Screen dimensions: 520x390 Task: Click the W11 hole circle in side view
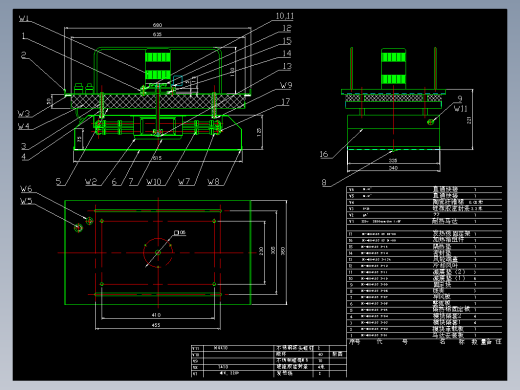click(430, 122)
